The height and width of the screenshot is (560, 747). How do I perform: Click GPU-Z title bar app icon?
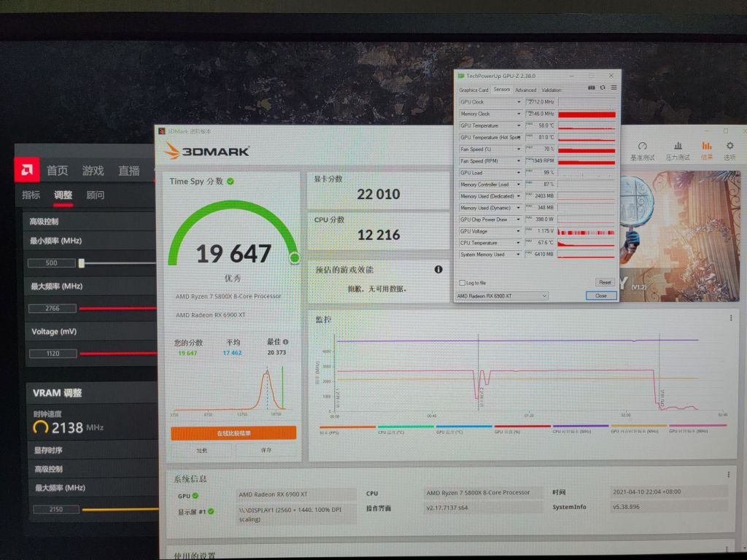tap(461, 76)
